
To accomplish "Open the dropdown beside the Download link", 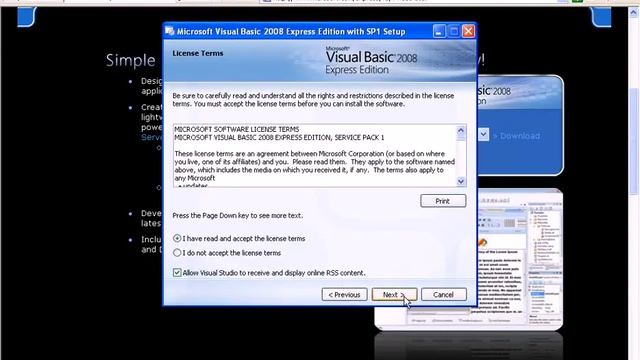I will 483,134.
